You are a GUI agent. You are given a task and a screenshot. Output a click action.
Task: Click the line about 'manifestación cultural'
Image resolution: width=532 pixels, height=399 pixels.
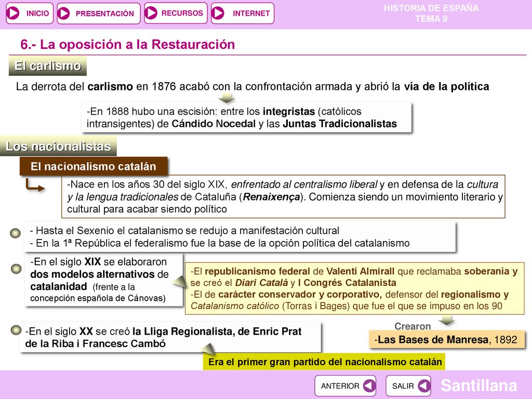[184, 231]
